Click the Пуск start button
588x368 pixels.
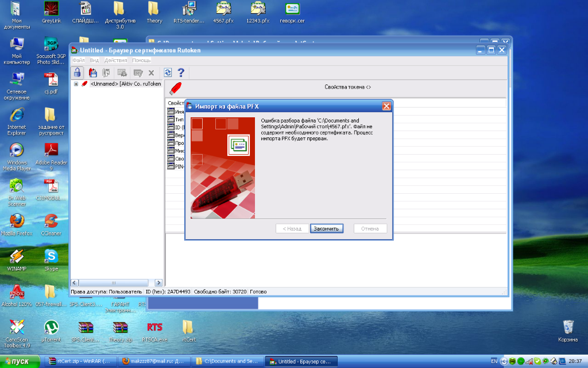(x=20, y=362)
